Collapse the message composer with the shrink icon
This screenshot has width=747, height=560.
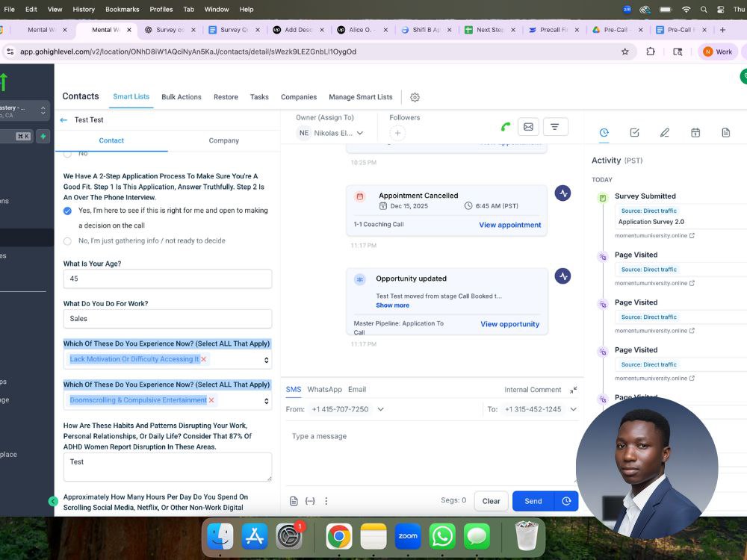(x=573, y=390)
